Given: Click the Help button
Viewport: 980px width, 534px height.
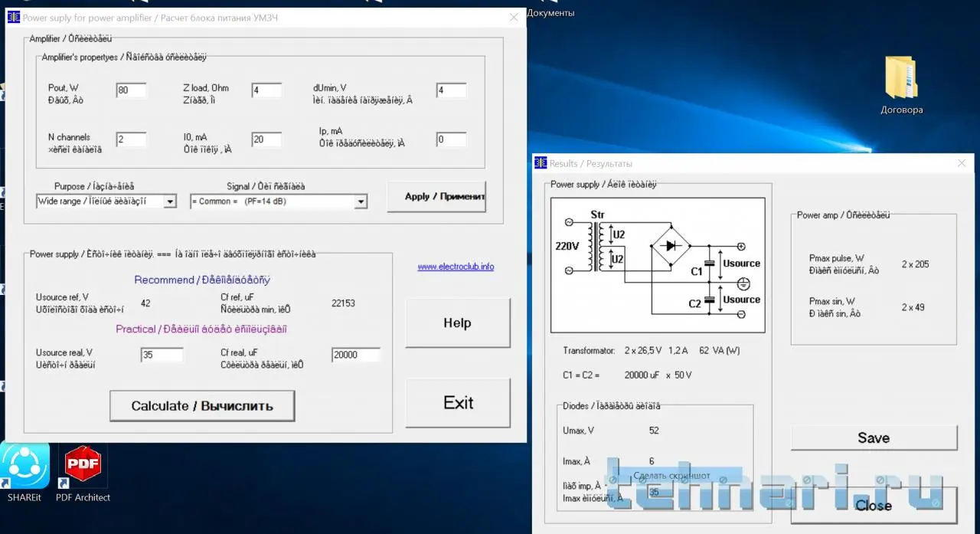Looking at the screenshot, I should (x=457, y=323).
